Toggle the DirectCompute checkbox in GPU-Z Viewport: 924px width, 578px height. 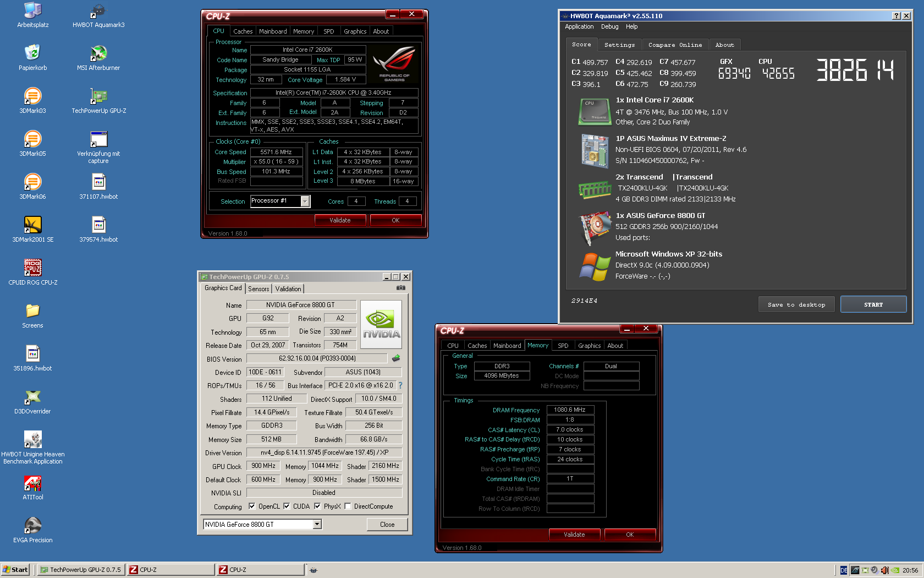point(348,506)
